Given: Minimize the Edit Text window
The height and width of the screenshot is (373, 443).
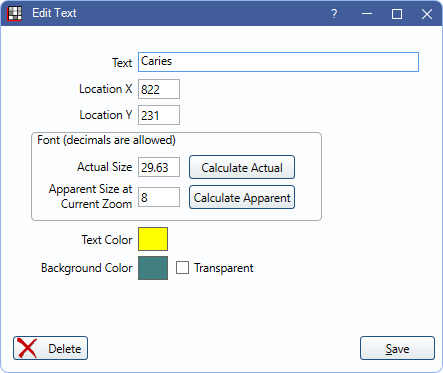Looking at the screenshot, I should pyautogui.click(x=367, y=14).
